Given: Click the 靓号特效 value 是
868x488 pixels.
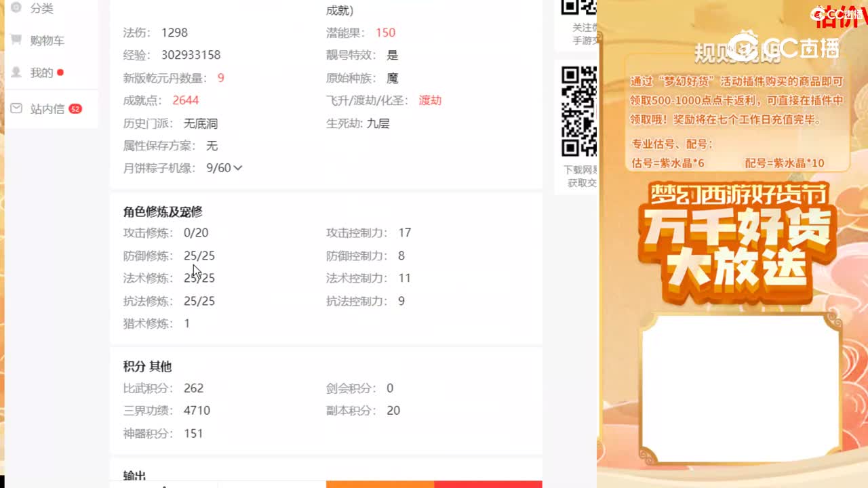Looking at the screenshot, I should click(x=392, y=55).
